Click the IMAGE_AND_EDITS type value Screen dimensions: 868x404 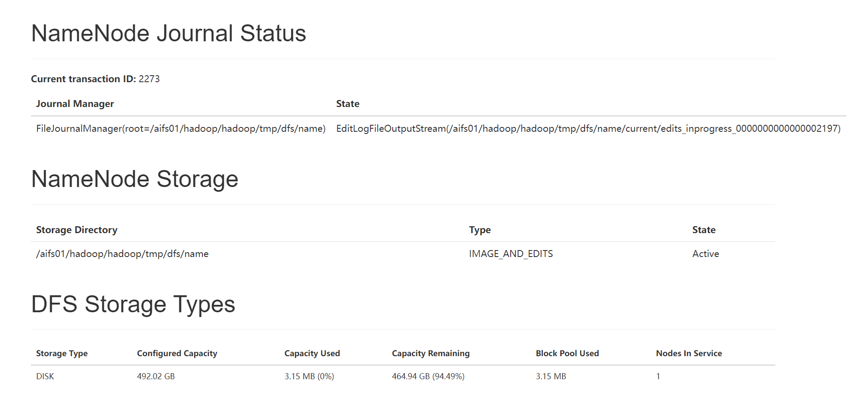click(x=511, y=254)
